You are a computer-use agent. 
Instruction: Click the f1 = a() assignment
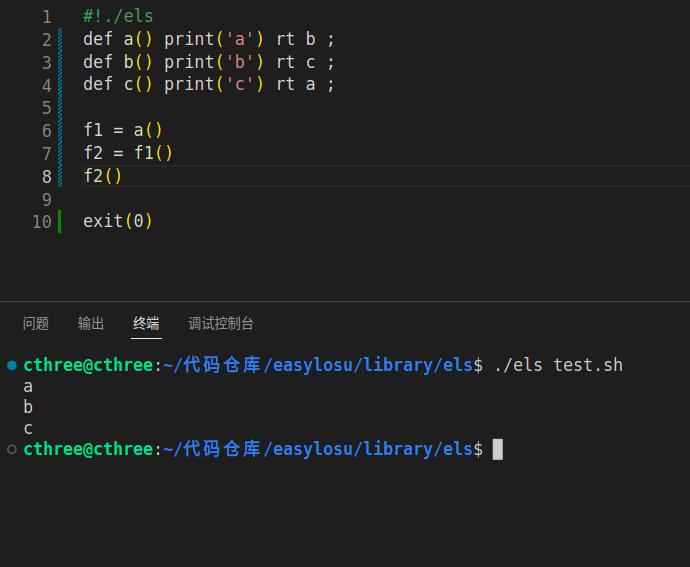[x=123, y=130]
